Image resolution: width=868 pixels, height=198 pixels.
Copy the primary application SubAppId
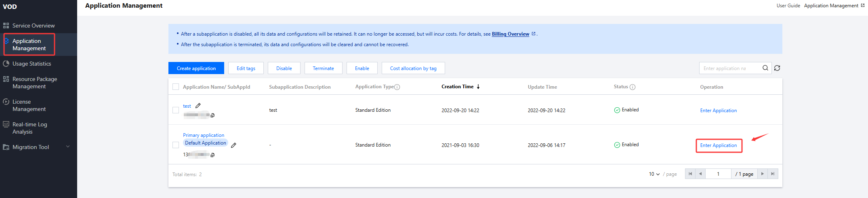[x=212, y=155]
